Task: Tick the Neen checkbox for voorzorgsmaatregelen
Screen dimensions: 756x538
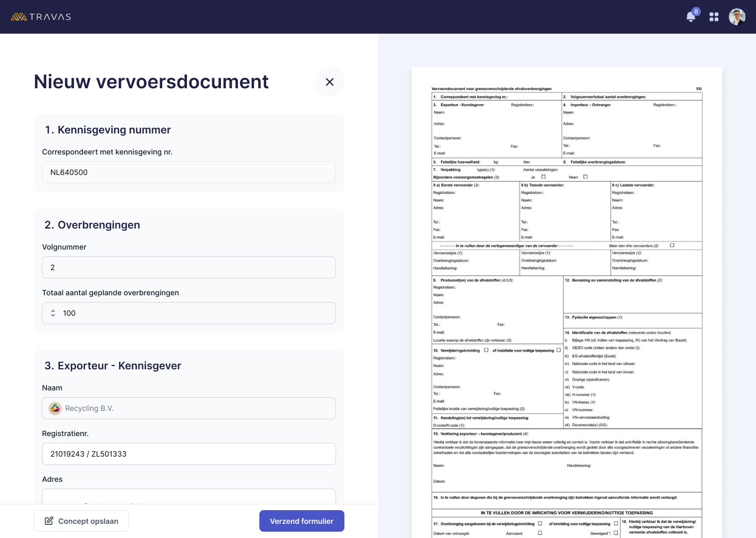Action: (585, 177)
